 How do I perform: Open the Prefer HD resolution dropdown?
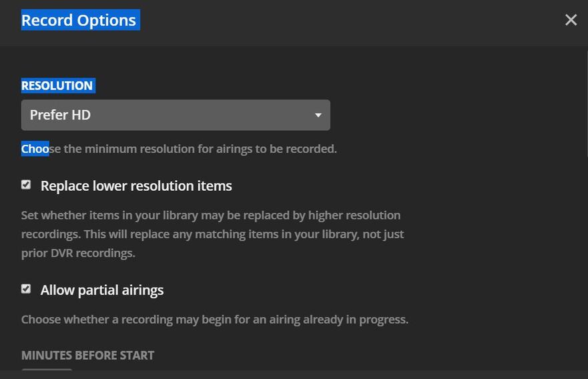click(x=175, y=115)
